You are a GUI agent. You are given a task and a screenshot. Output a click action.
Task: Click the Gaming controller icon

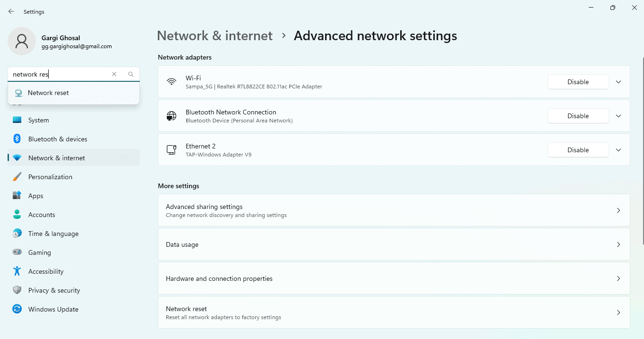click(17, 252)
